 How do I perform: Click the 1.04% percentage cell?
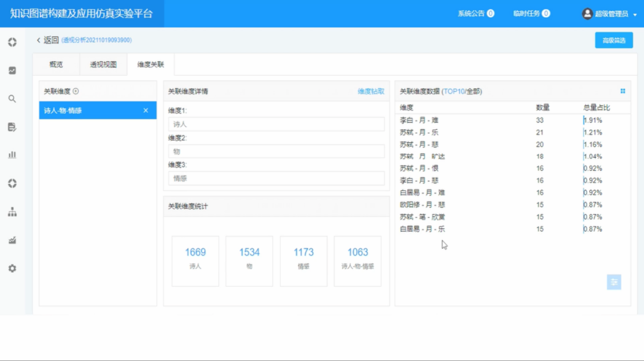click(593, 156)
